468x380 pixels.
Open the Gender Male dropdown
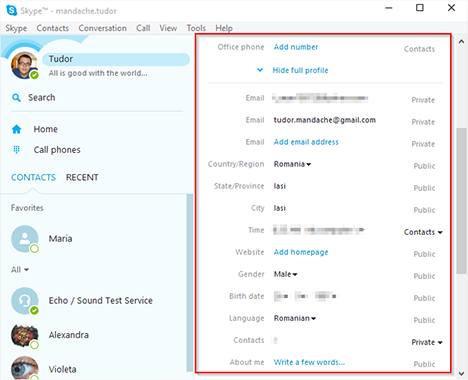pos(285,274)
